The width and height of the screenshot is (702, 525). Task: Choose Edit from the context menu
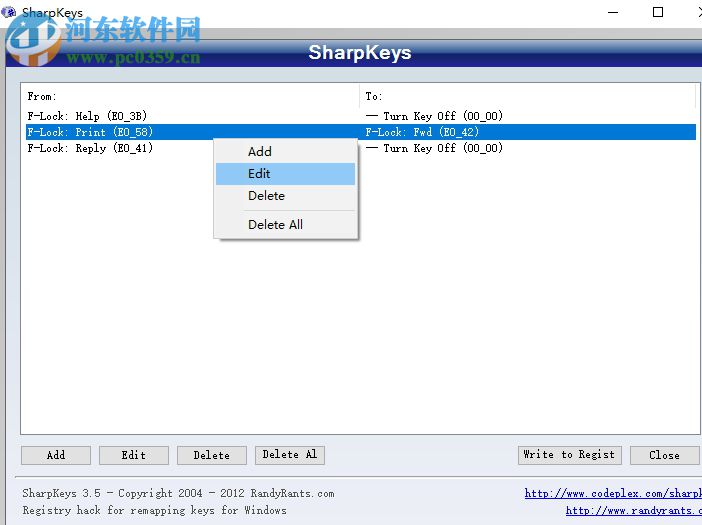tap(286, 174)
